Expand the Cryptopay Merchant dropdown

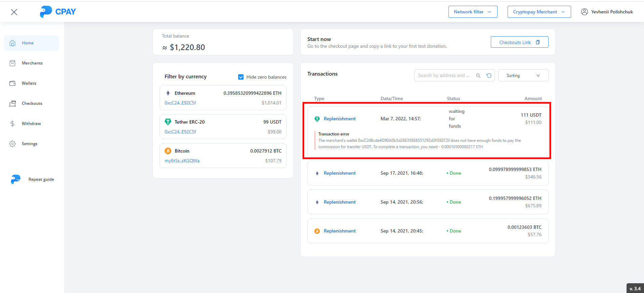click(x=539, y=12)
